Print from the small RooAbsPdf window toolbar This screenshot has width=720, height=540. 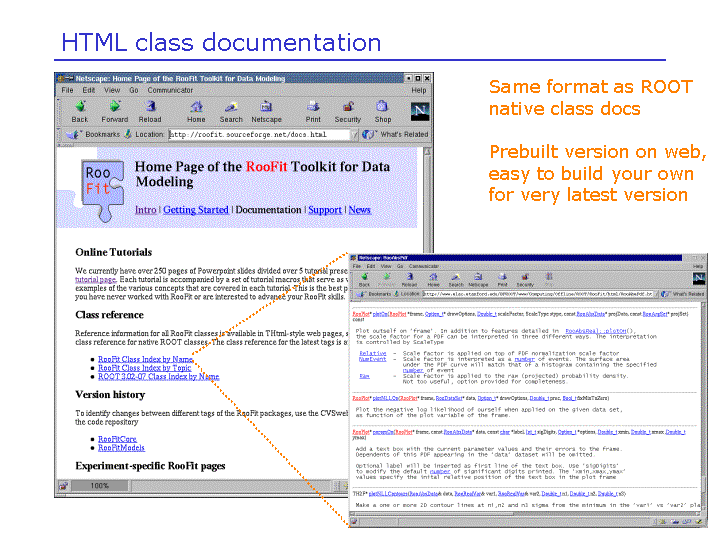(x=502, y=280)
